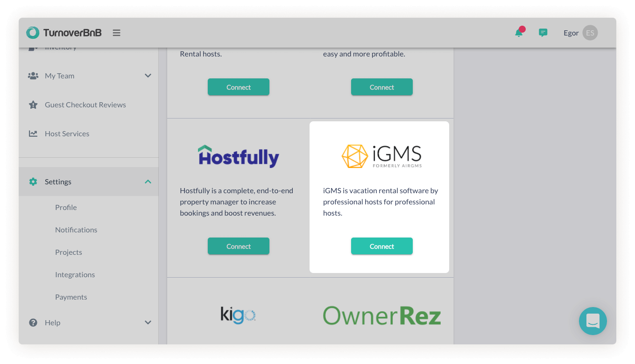
Task: Click the ES user avatar
Action: coord(590,33)
